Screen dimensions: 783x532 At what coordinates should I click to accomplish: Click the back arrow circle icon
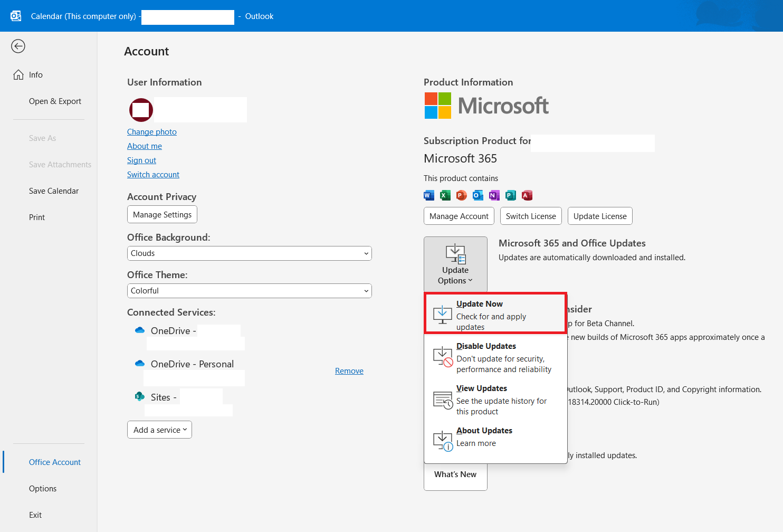[18, 46]
